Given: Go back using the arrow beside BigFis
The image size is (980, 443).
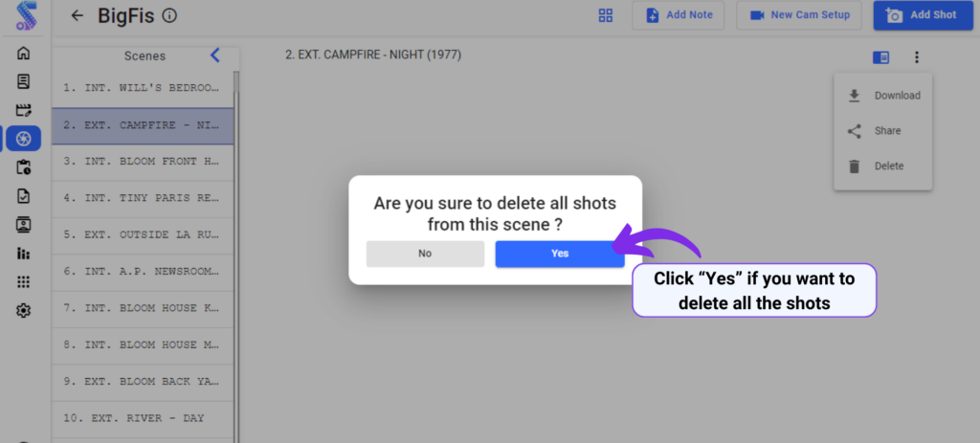Looking at the screenshot, I should tap(77, 15).
